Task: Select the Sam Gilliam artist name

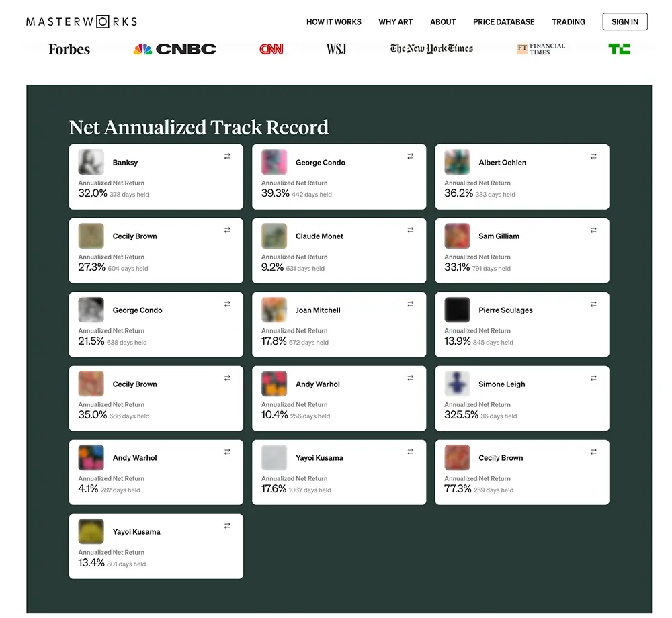Action: [499, 236]
